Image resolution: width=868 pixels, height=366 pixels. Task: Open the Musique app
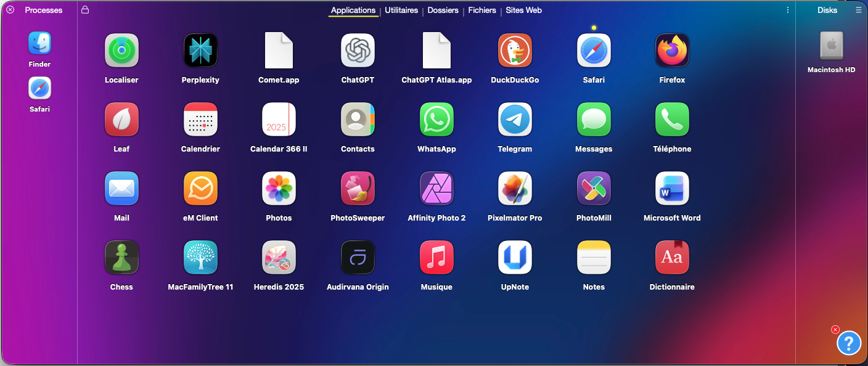436,258
